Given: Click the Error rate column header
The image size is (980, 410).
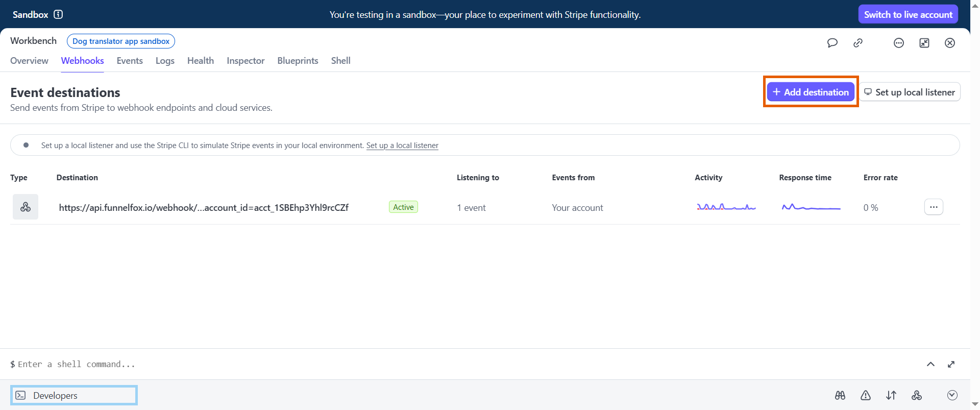Looking at the screenshot, I should pos(880,178).
